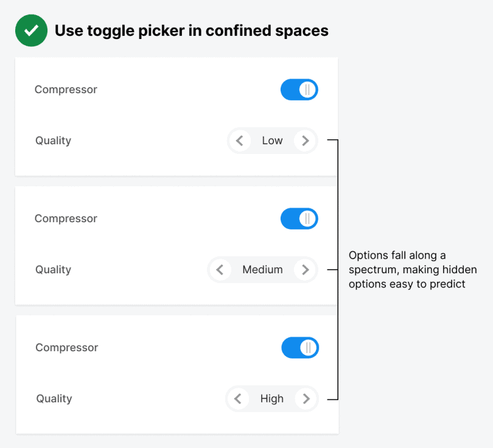Click the Quality label in the middle card
Screen dimensions: 493x448
click(53, 270)
